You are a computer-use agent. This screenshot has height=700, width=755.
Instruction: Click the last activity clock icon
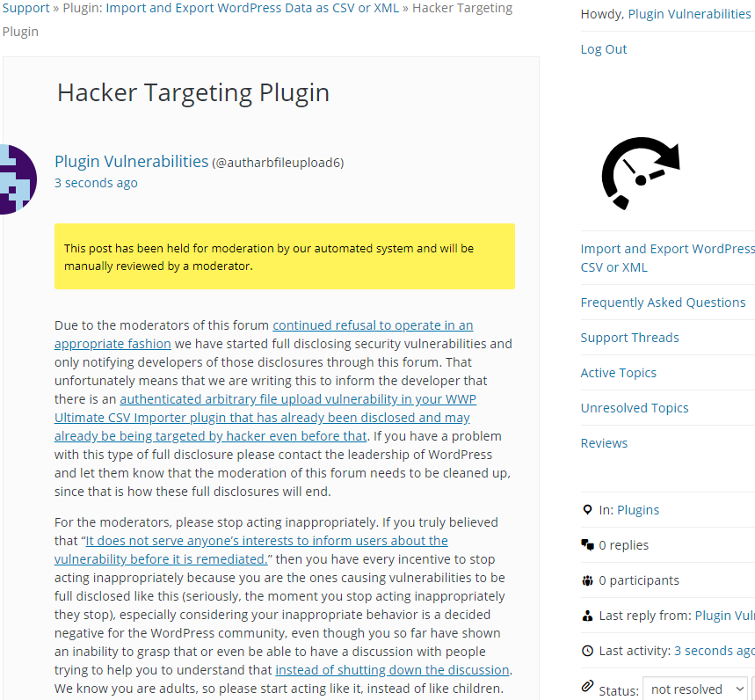point(587,651)
